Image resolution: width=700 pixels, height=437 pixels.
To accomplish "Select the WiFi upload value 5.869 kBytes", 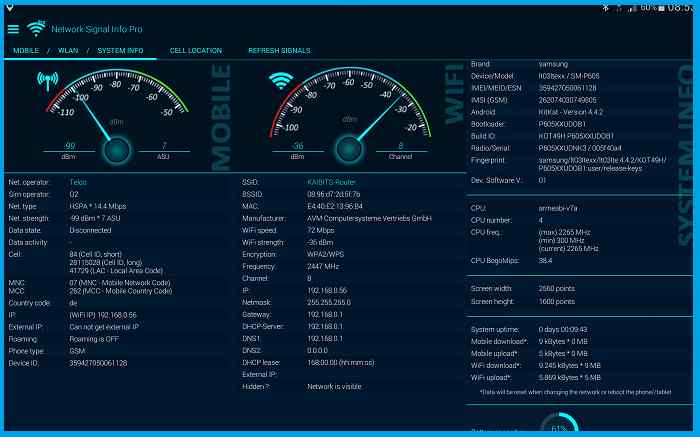I will (570, 377).
